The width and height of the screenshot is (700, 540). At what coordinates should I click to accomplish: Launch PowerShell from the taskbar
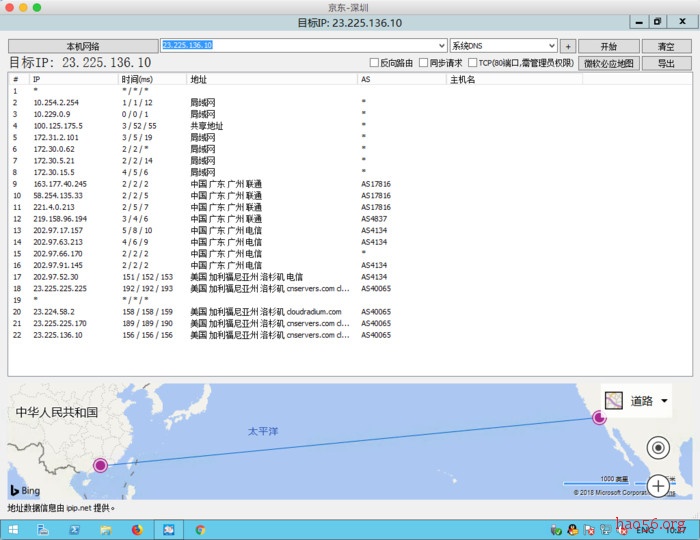75,530
